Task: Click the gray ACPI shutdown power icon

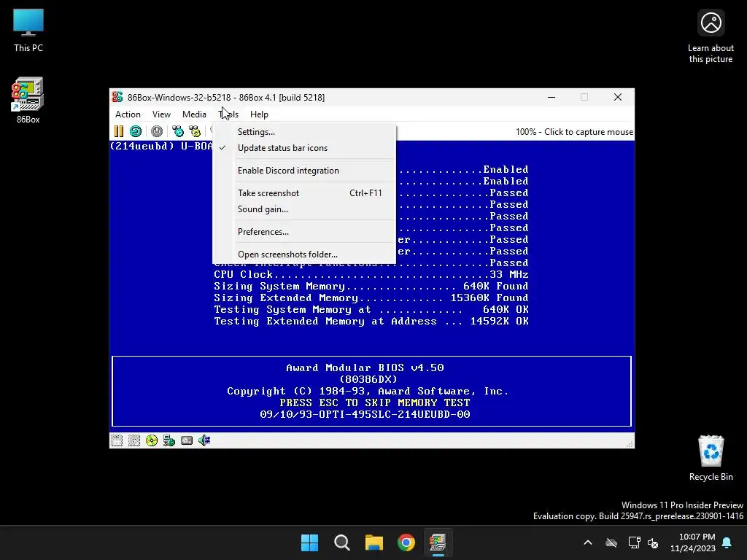Action: (x=157, y=131)
